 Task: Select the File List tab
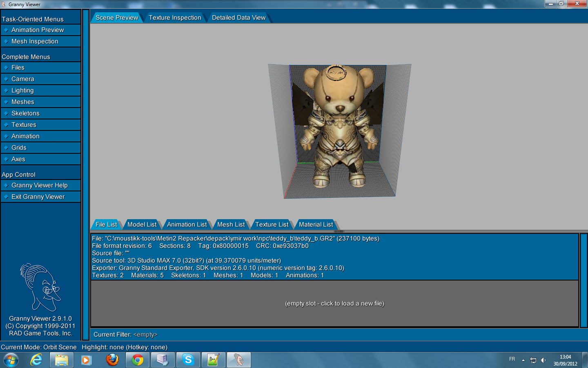coord(106,224)
